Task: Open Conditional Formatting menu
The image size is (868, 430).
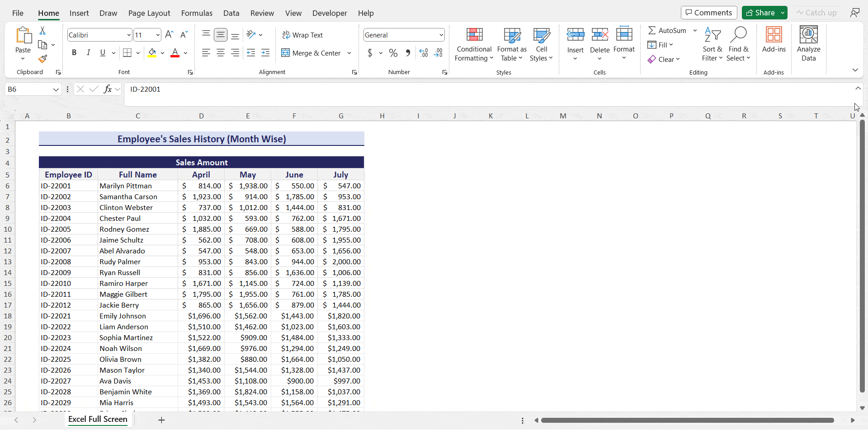Action: point(474,44)
